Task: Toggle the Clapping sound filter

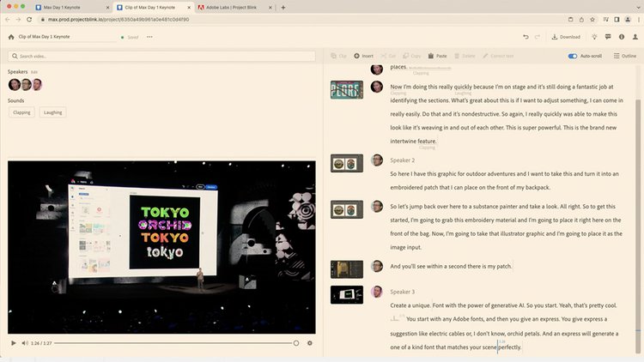Action: tap(21, 112)
